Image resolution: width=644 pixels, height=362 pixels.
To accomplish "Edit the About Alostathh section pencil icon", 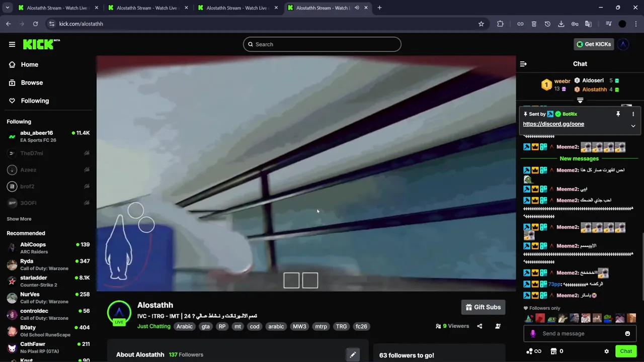I will pos(353,354).
